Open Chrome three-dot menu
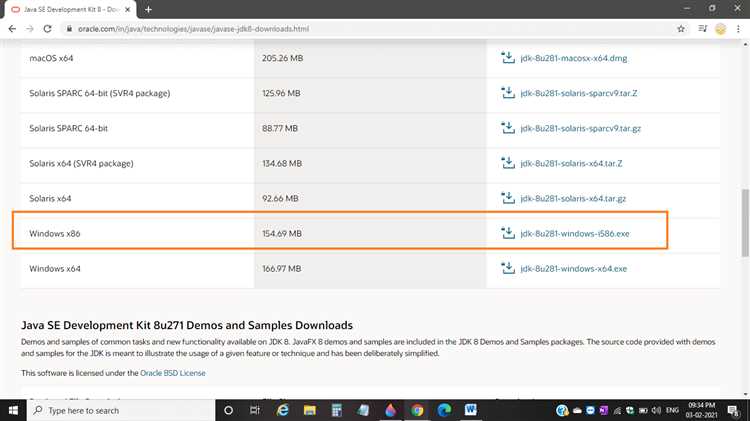This screenshot has height=421, width=750. 738,29
